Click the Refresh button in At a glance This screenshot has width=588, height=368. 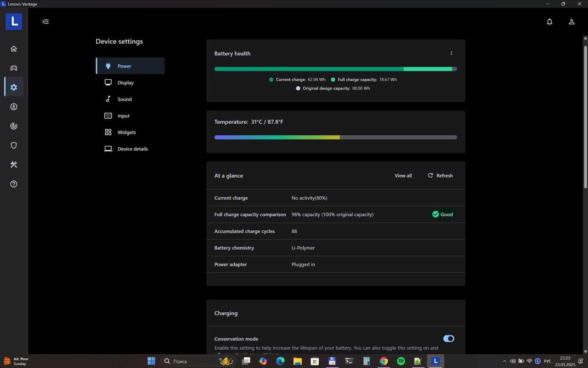tap(440, 176)
